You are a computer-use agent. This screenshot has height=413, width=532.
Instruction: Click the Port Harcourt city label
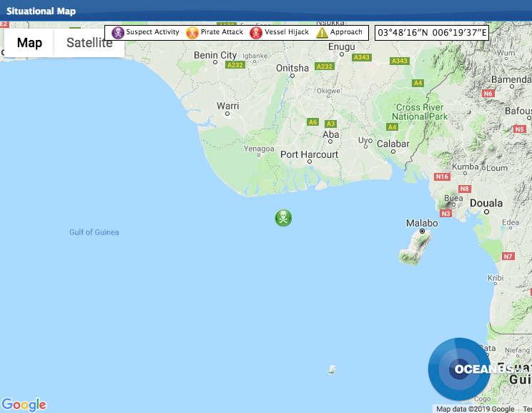(309, 154)
